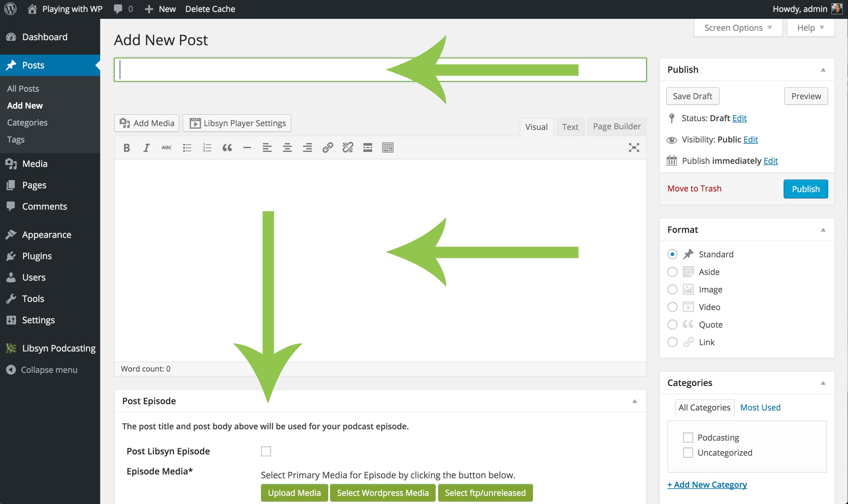This screenshot has height=504, width=848.
Task: Toggle italic formatting in the editor toolbar
Action: tap(146, 147)
